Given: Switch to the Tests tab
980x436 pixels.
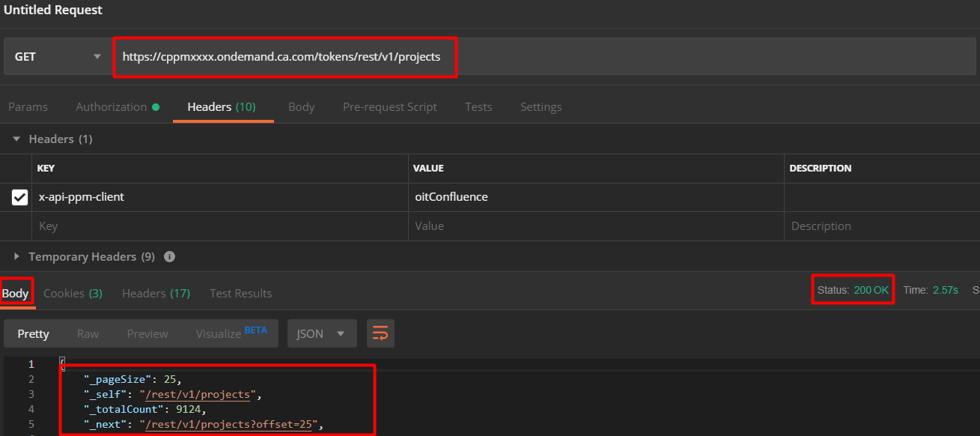Looking at the screenshot, I should click(x=478, y=107).
